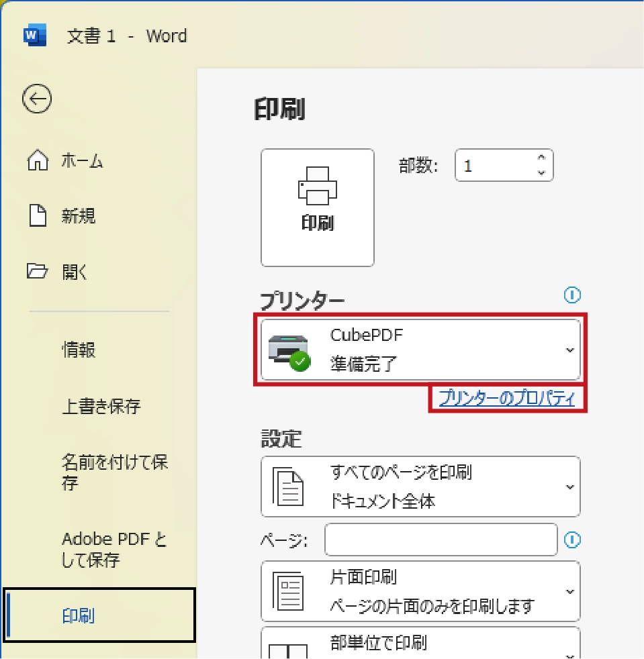The width and height of the screenshot is (644, 659).
Task: Select Save as Adobe PDF menu item
Action: point(114,550)
